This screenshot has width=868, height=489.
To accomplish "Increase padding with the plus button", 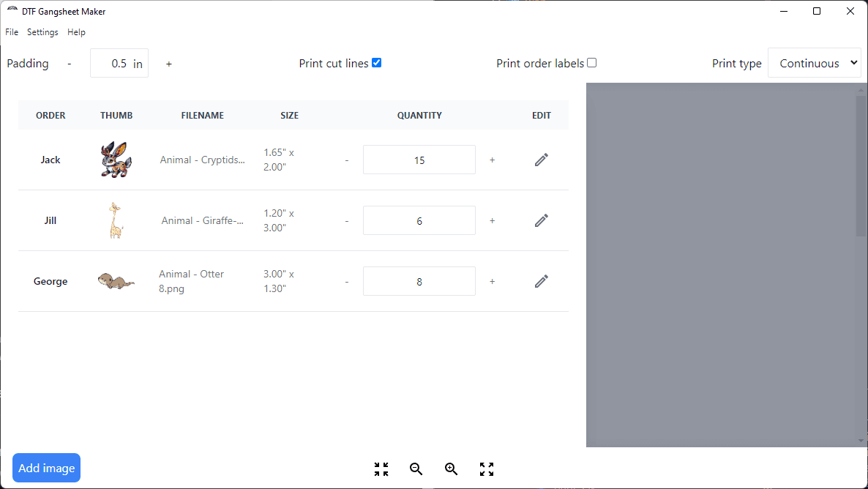I will (169, 64).
